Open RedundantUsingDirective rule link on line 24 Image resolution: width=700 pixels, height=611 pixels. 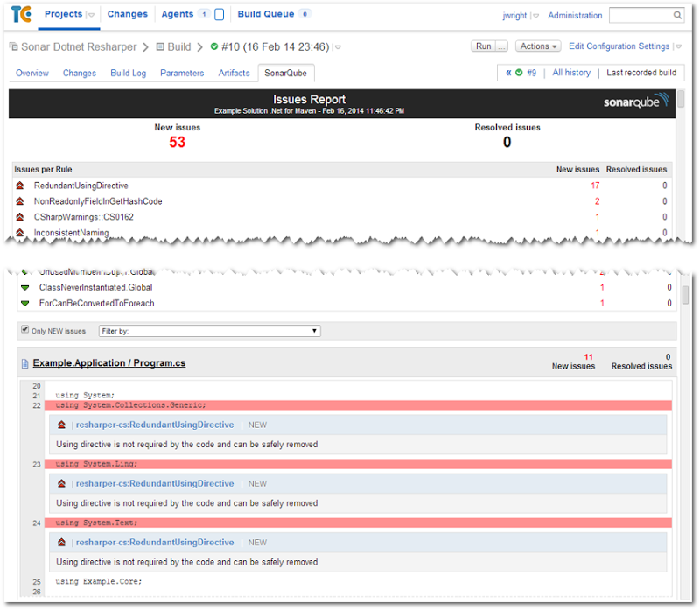[x=155, y=542]
